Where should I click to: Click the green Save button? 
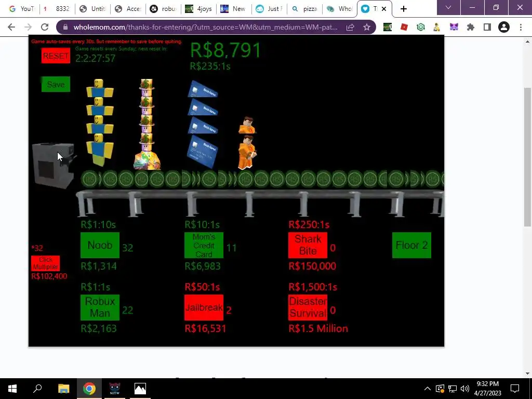pyautogui.click(x=56, y=84)
